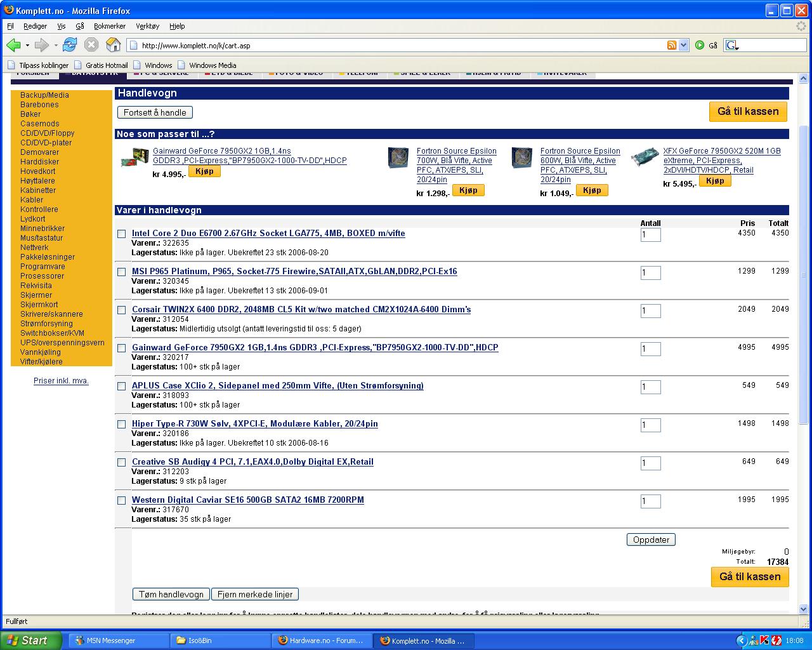Screen dimensions: 812x650
Task: Click Fortsett å handle button
Action: click(155, 112)
